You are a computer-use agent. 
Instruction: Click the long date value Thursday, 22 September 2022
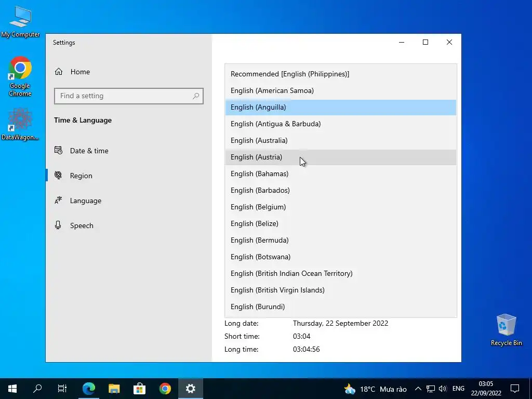340,323
